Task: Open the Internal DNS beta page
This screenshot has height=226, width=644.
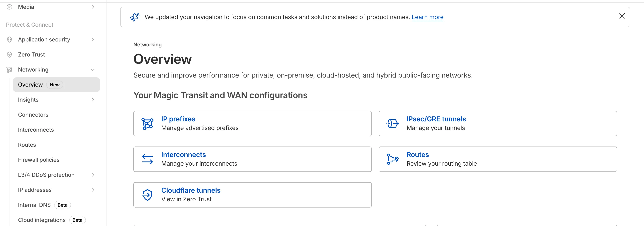Action: [34, 205]
